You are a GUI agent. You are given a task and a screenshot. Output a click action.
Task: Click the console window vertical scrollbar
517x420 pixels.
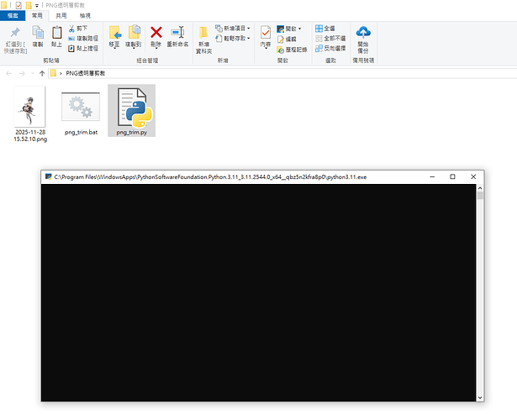click(480, 294)
